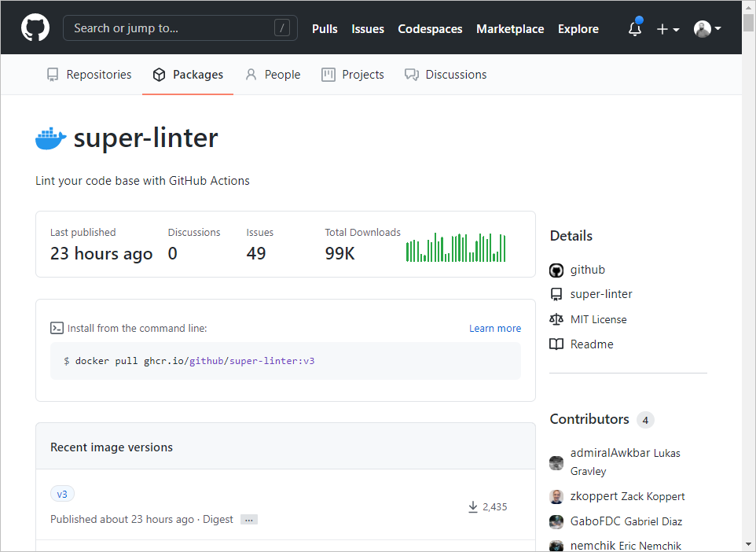
Task: Click the Total Downloads 99K value
Action: pos(340,253)
